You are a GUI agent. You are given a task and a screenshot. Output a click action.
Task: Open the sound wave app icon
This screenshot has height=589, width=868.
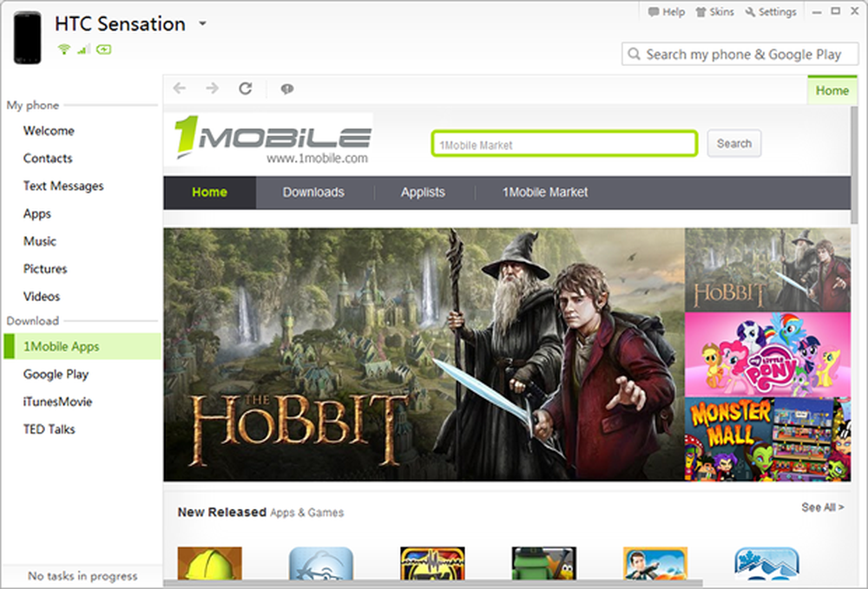(432, 563)
